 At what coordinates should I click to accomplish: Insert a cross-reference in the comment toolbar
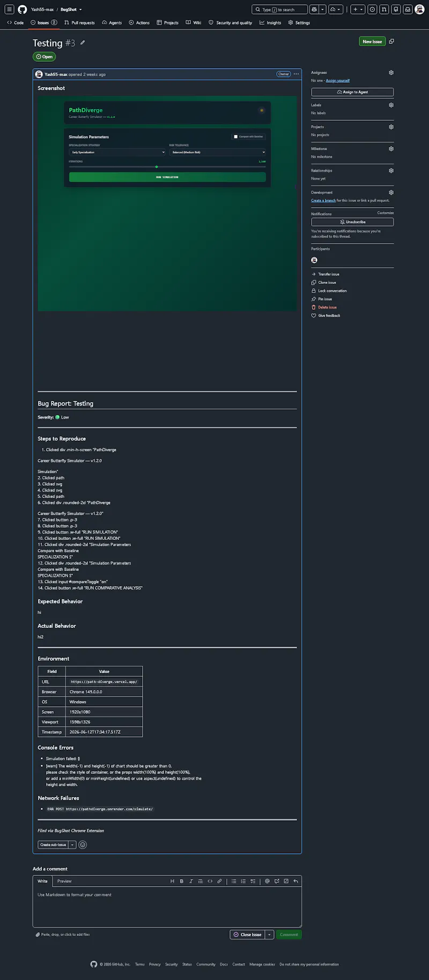coord(277,881)
